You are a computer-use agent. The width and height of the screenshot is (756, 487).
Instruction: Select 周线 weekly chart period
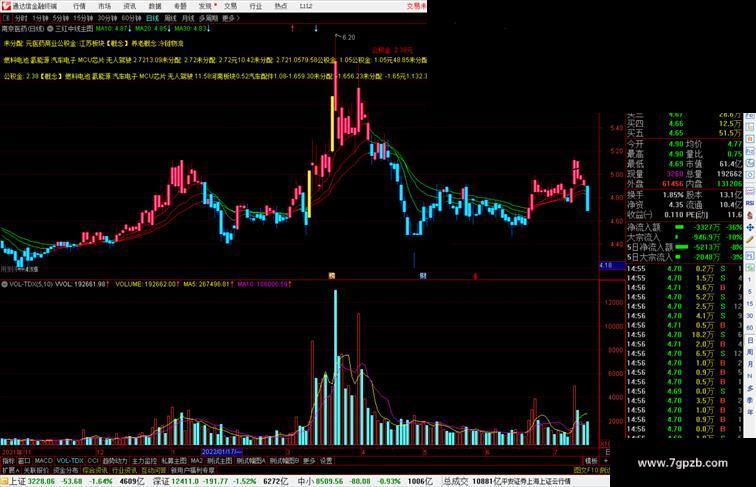click(x=170, y=18)
